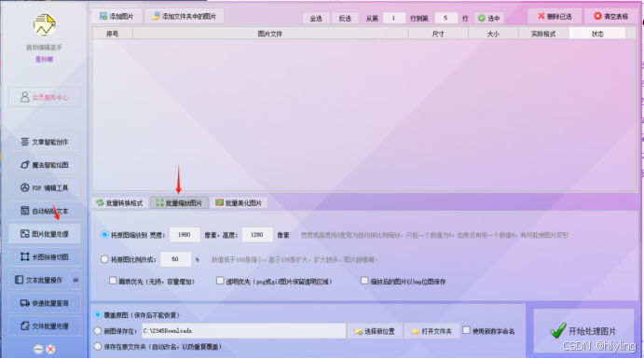Switch to 批量美化图片 tab
This screenshot has width=644, height=359.
(239, 203)
